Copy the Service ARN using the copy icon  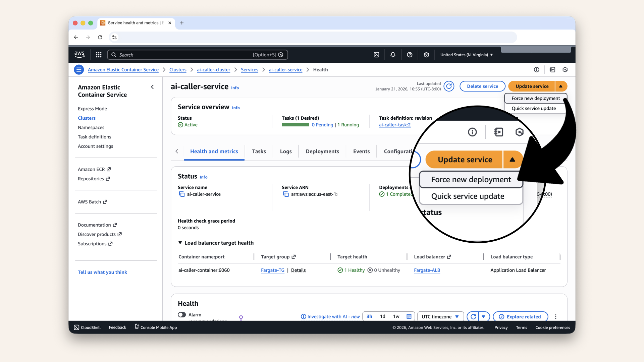pyautogui.click(x=286, y=194)
